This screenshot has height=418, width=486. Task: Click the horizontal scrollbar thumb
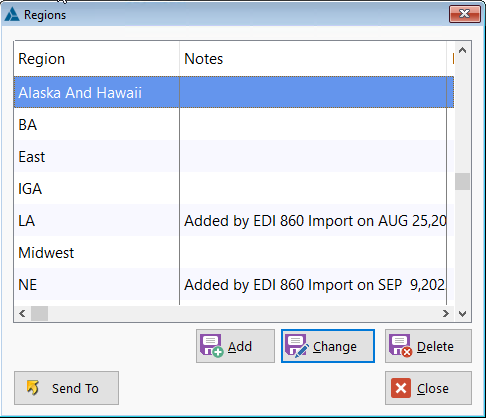tap(39, 314)
